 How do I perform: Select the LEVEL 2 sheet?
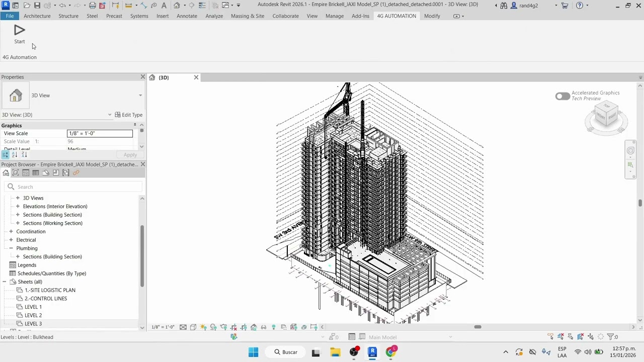[x=33, y=315]
